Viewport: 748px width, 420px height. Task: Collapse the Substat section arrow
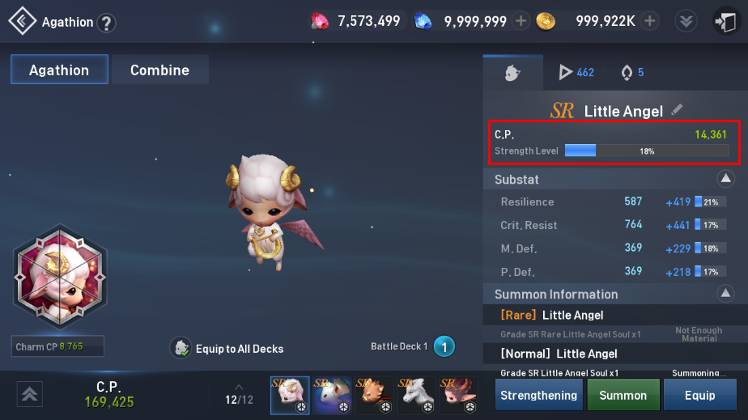725,178
